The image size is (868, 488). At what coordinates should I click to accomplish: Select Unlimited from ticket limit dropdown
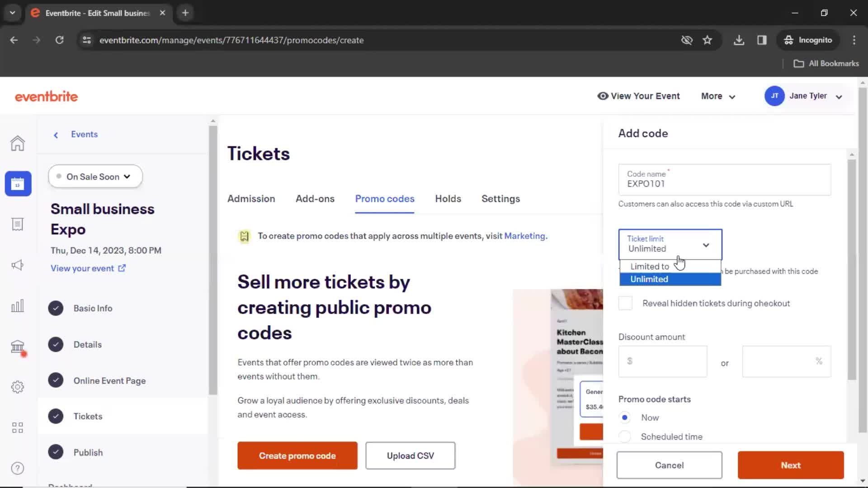pyautogui.click(x=650, y=279)
